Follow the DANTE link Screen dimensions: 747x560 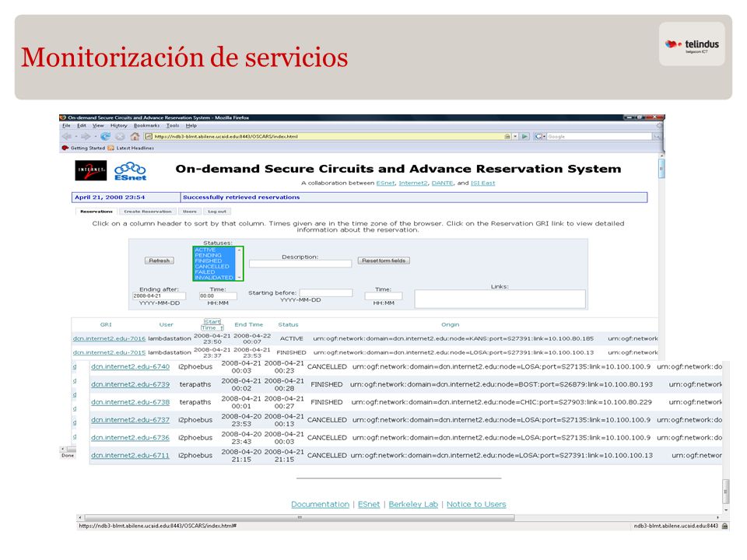[x=442, y=184]
